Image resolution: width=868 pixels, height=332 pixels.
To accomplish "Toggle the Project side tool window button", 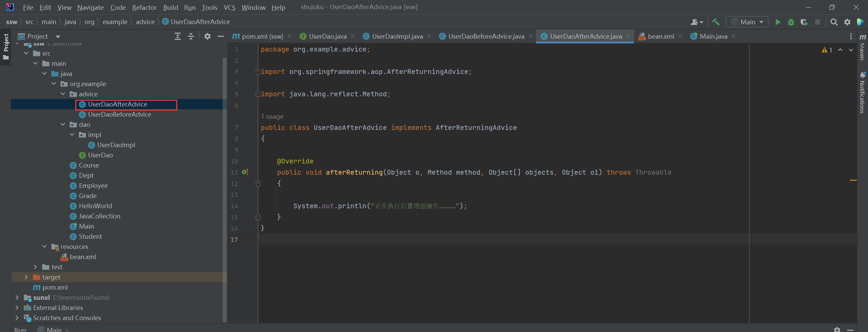I will (x=6, y=47).
